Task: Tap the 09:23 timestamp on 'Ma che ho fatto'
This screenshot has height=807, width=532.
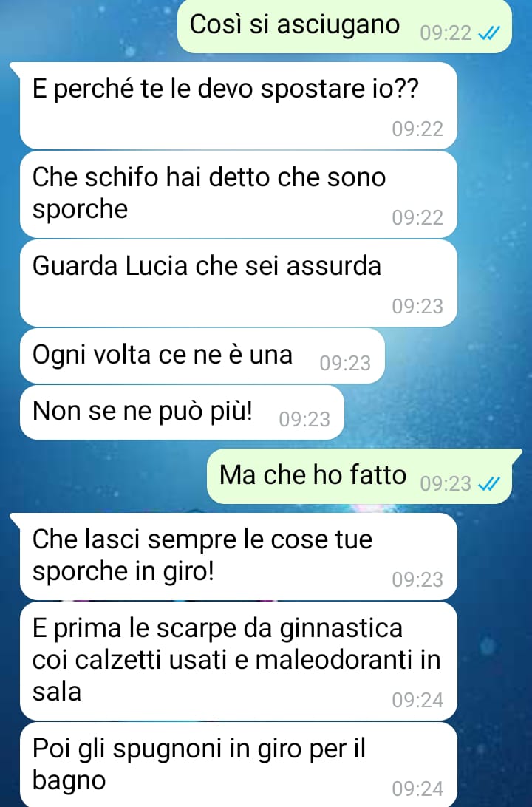Action: pyautogui.click(x=446, y=484)
